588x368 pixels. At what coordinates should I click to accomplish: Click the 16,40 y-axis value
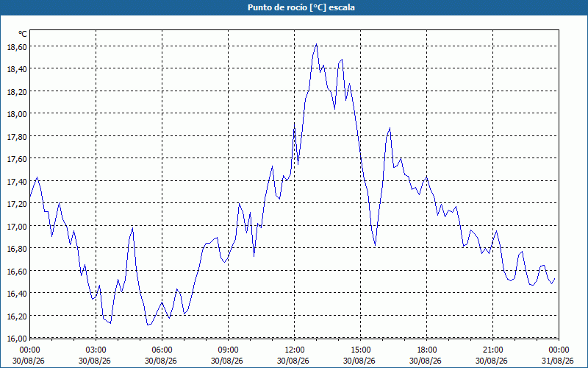(17, 293)
